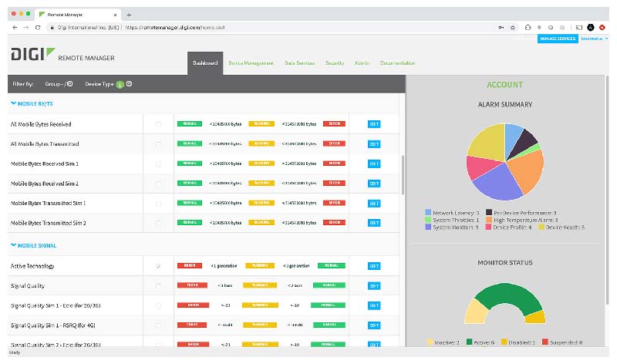
Task: Click the green Device Type count badge
Action: click(120, 83)
